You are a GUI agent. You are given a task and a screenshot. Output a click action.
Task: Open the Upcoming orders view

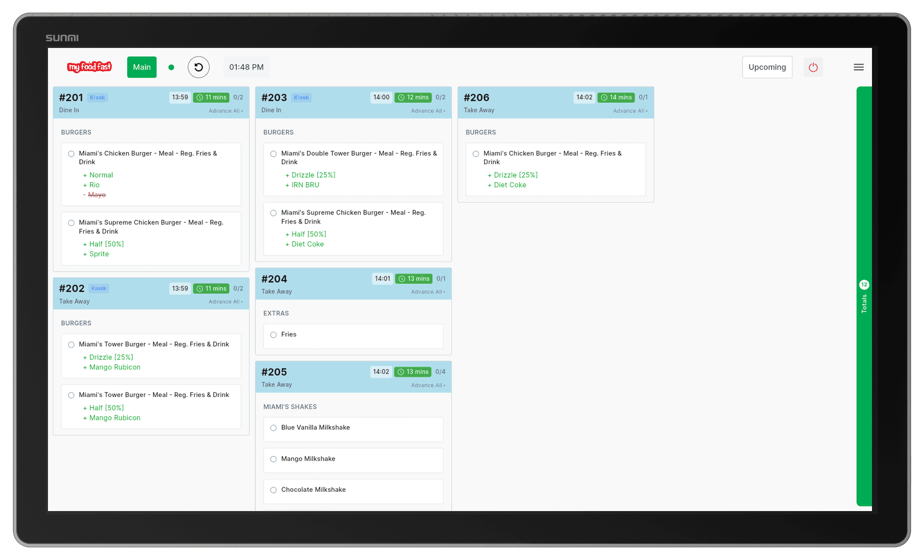[x=767, y=67]
